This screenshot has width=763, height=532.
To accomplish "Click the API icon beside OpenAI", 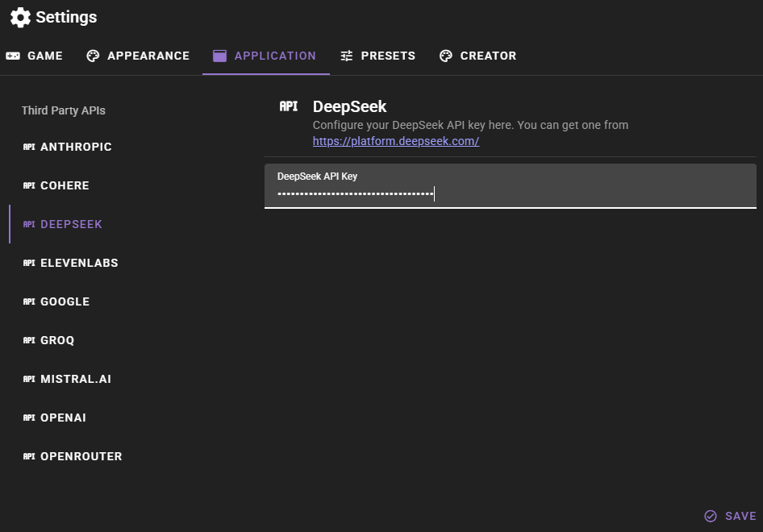I will [29, 418].
